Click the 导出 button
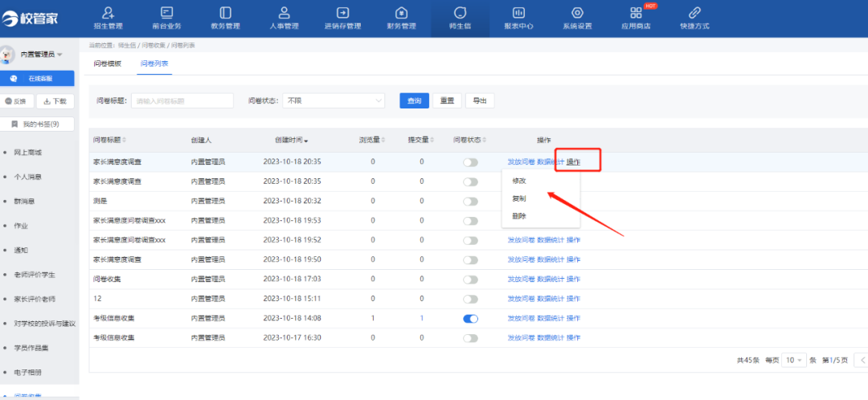 tap(480, 100)
